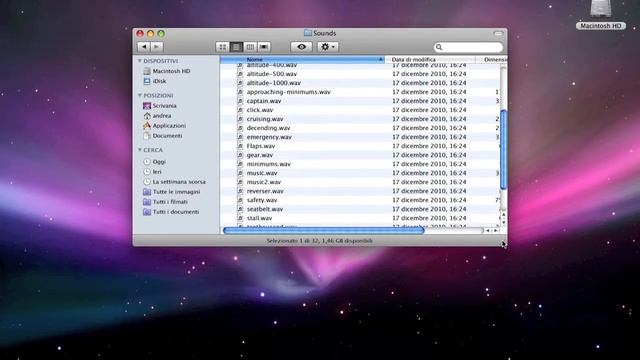Click the scroll-left arrow button

(487, 231)
